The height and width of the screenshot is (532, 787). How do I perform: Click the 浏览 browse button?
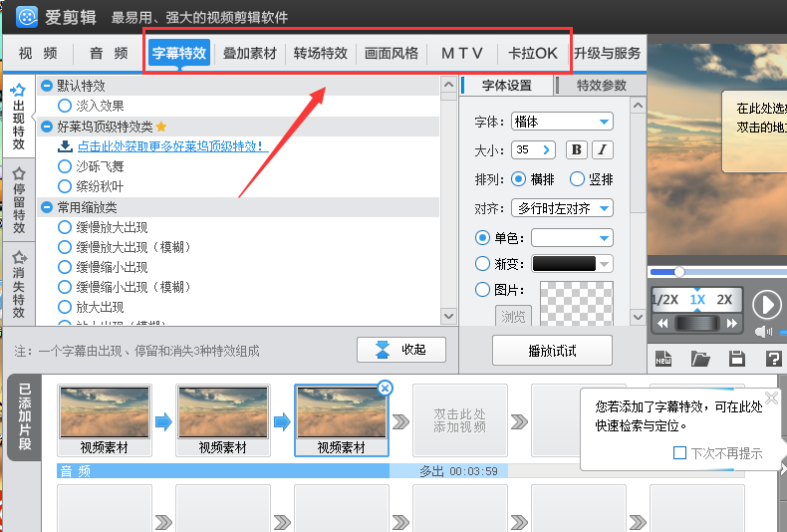tap(513, 316)
